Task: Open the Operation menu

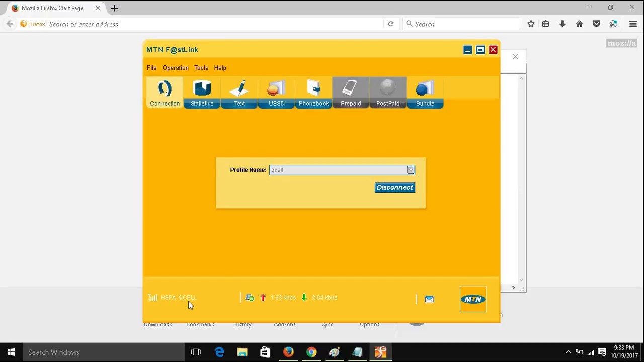Action: coord(175,68)
